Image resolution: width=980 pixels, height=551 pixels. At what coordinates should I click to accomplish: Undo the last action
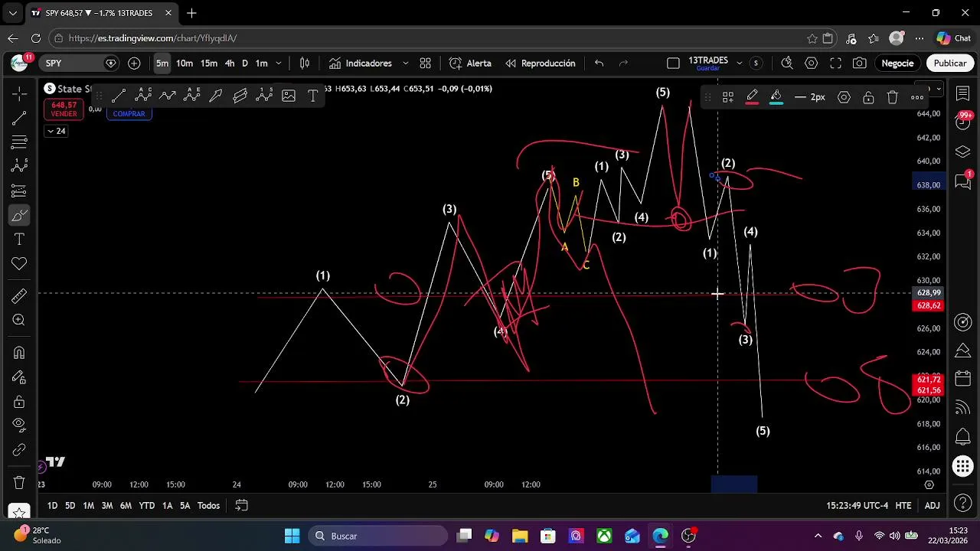599,64
